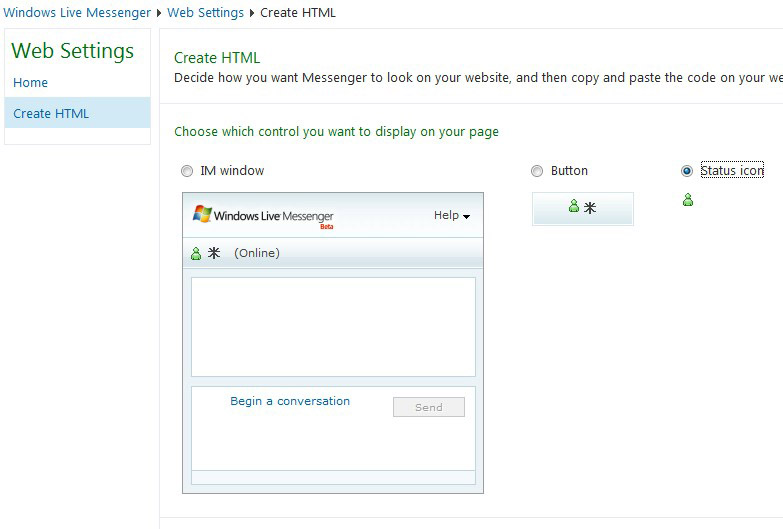Open the Help dropdown in Messenger preview
The width and height of the screenshot is (783, 529).
pyautogui.click(x=452, y=215)
